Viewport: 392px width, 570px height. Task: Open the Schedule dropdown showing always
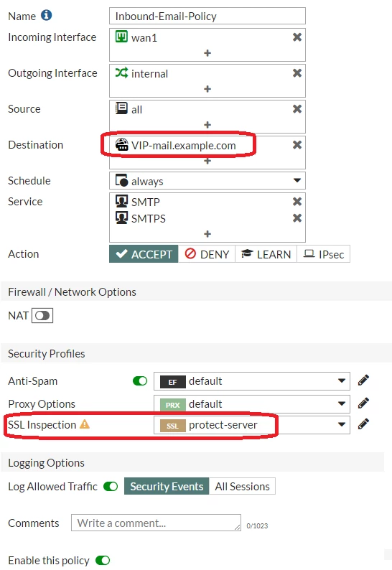(207, 181)
